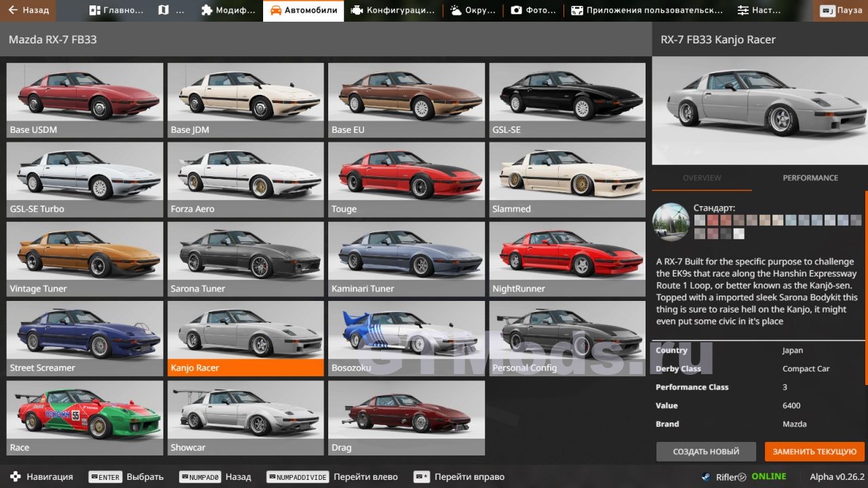Click the Mazda RX-7 FB33 heading
Image resolution: width=868 pixels, height=488 pixels.
click(53, 39)
